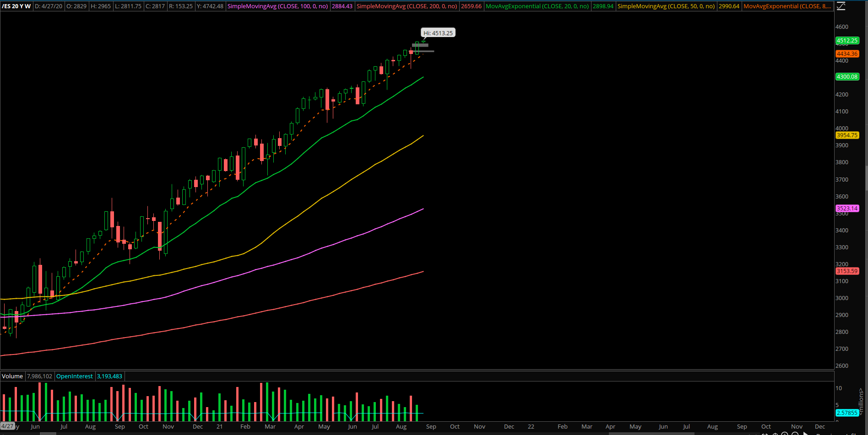Screen dimensions: 868x435
Task: Click the H: 2965 high value
Action: (x=101, y=6)
